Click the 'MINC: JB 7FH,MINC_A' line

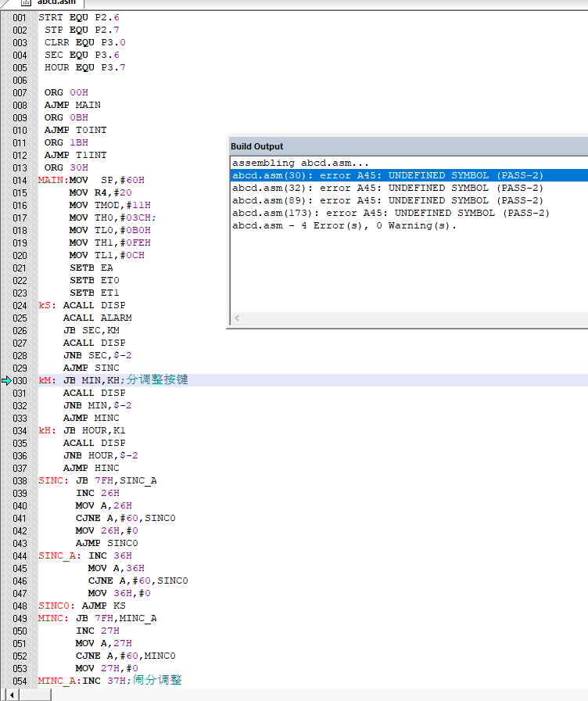coord(98,618)
